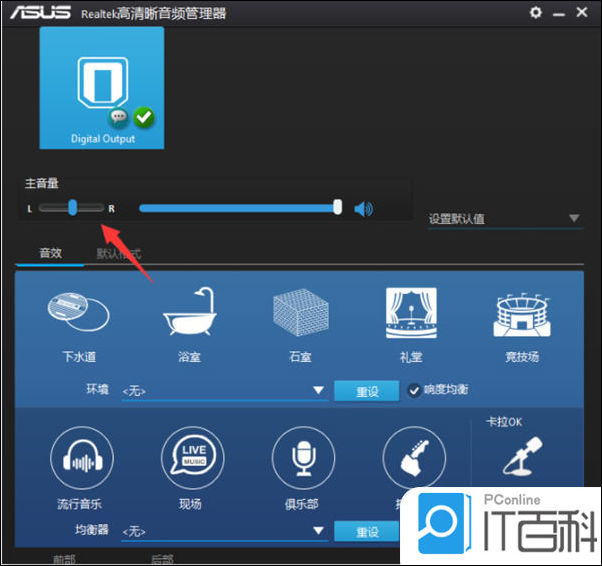Choose the 浴室 bathtub environment icon
Screen dimensions: 602x566
click(x=189, y=311)
